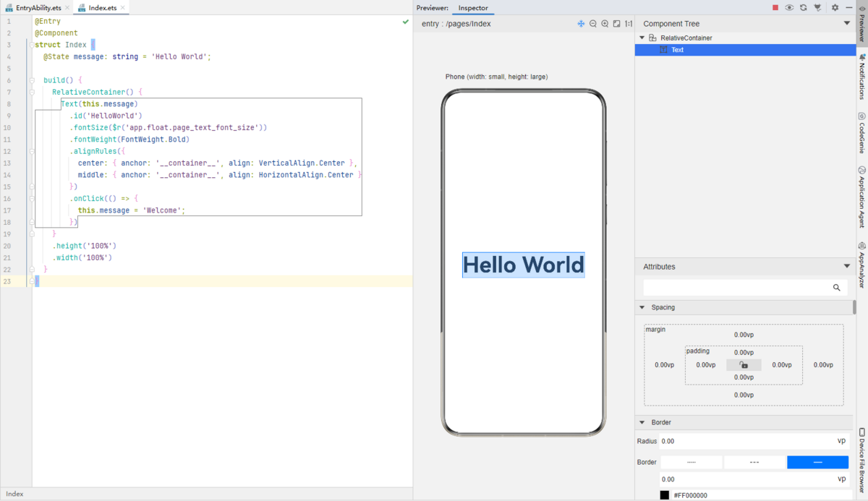
Task: Collapse the RelativeContainer tree node
Action: coord(642,38)
